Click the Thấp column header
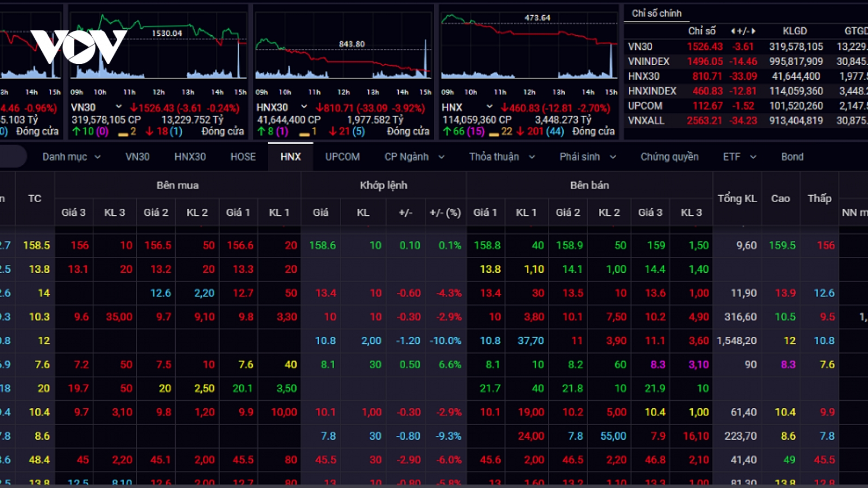Image resolution: width=868 pixels, height=488 pixels. point(819,198)
